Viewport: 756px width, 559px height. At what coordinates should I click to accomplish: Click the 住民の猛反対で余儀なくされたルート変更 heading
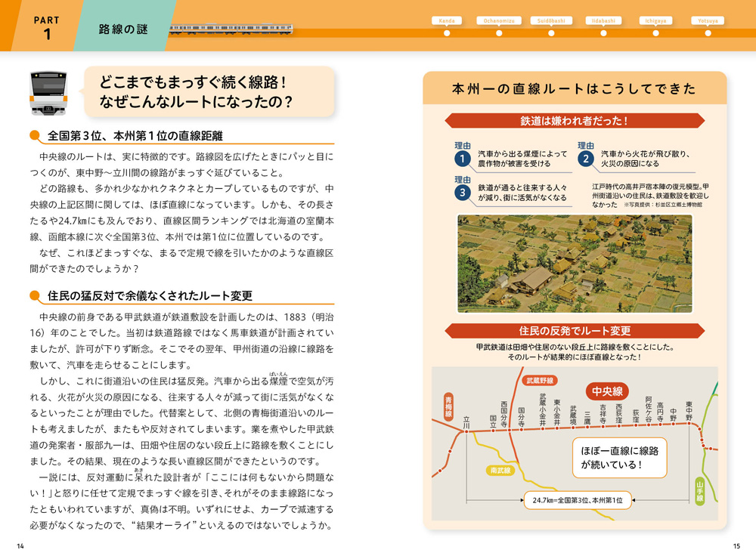(x=150, y=295)
